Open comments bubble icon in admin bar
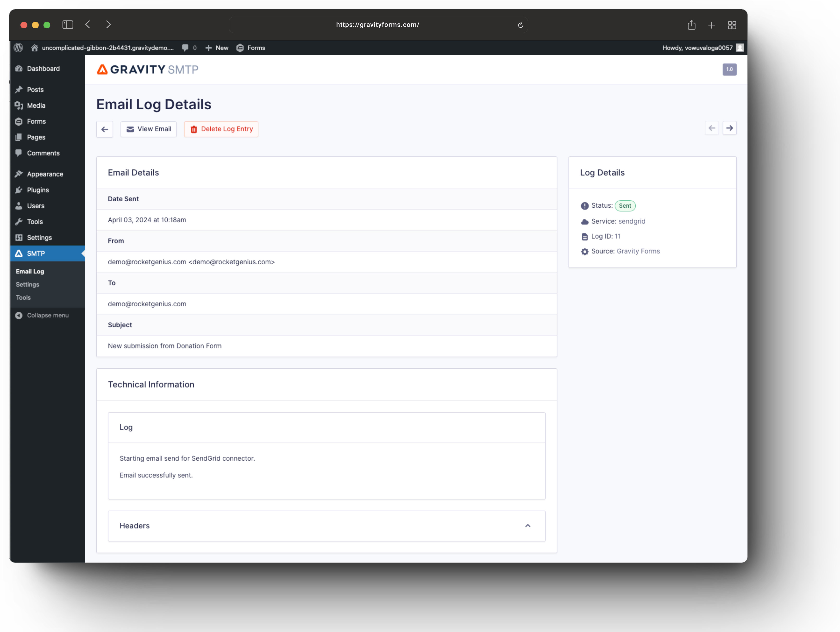 pyautogui.click(x=185, y=48)
